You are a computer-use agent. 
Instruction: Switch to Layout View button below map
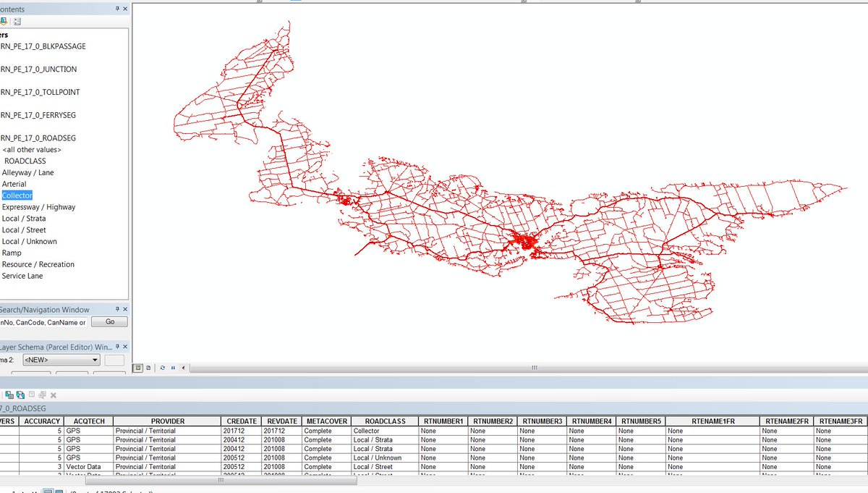click(x=148, y=368)
